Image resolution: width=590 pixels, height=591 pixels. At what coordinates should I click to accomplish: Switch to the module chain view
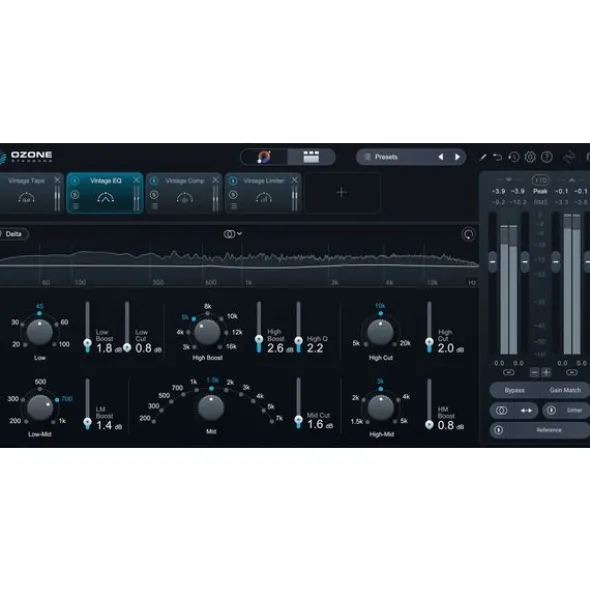tap(311, 157)
